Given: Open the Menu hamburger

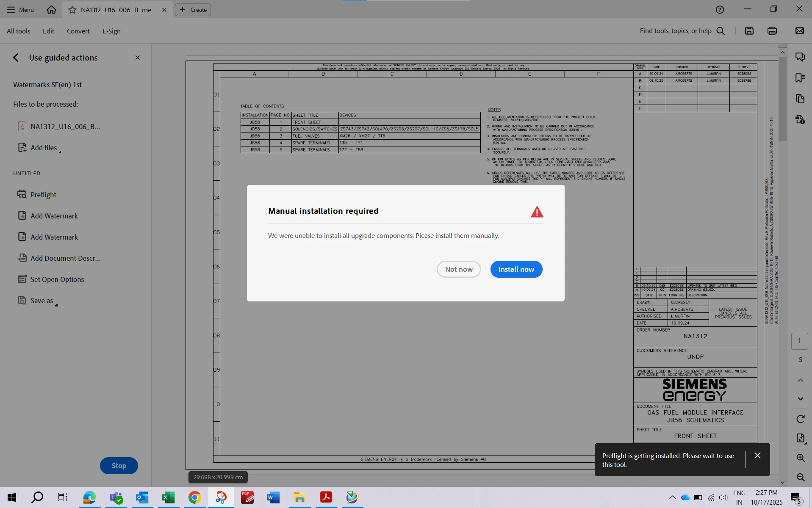Looking at the screenshot, I should pyautogui.click(x=20, y=10).
